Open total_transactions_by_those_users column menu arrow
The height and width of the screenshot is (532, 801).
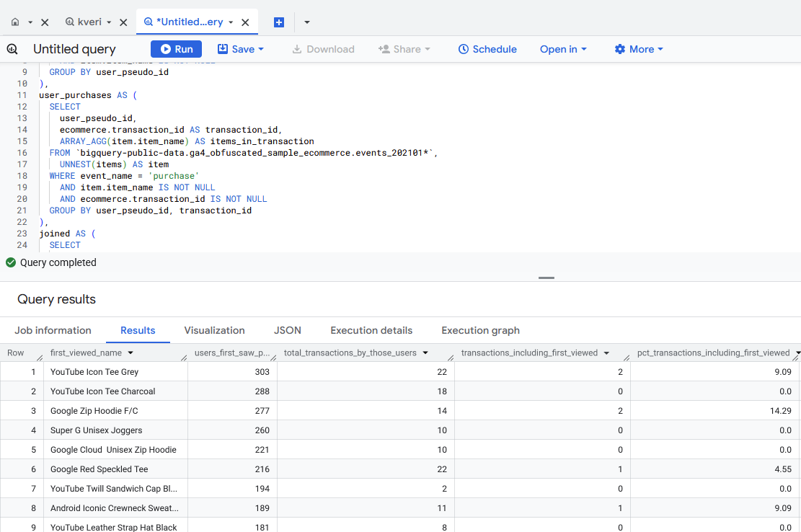[426, 353]
